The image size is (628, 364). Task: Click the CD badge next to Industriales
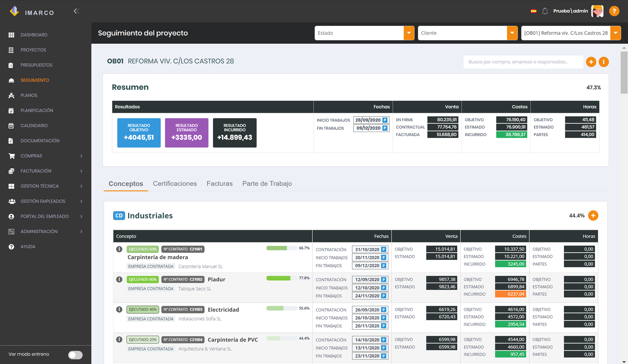coord(119,215)
